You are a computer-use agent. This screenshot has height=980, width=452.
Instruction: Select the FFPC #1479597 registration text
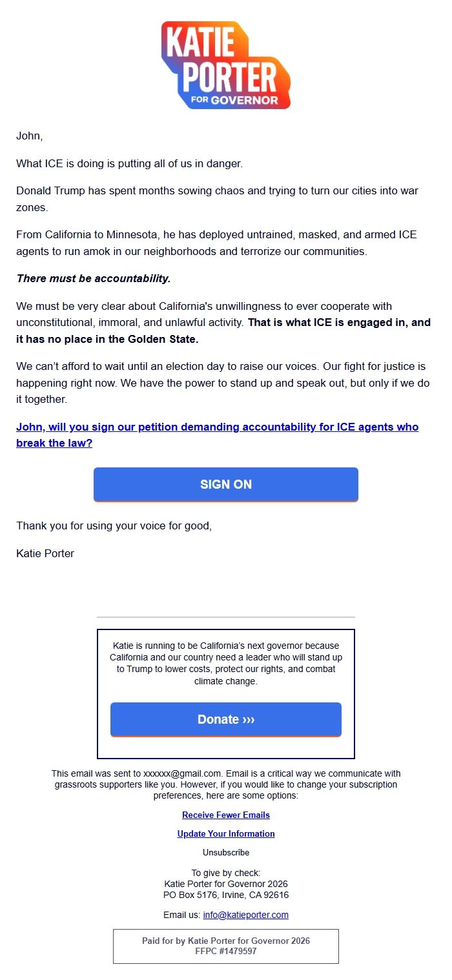pos(226,952)
